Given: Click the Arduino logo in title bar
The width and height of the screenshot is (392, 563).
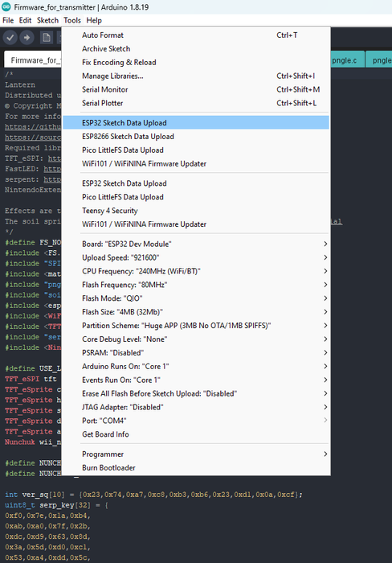Looking at the screenshot, I should pos(6,6).
